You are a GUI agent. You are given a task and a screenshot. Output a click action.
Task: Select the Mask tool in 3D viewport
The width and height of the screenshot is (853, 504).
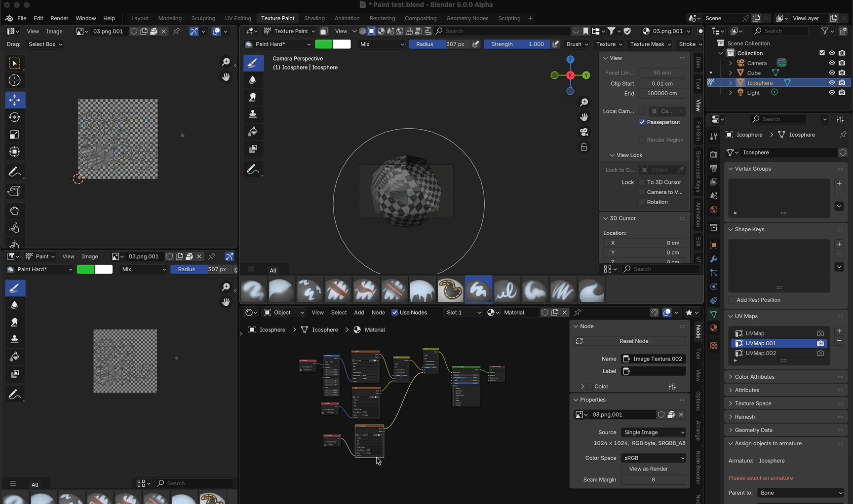click(x=253, y=149)
